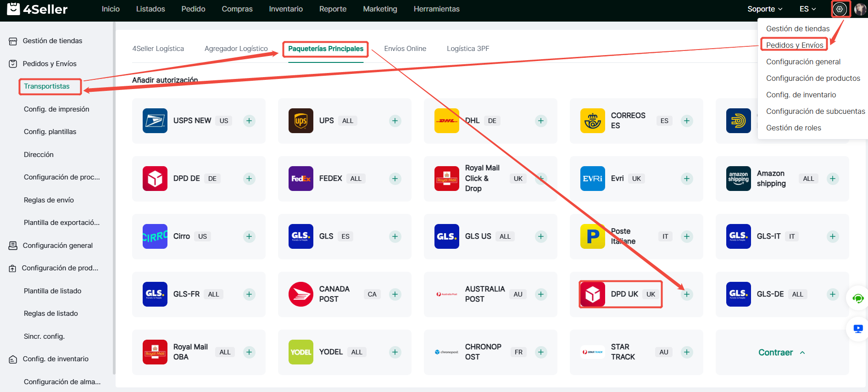868x392 pixels.
Task: Open Marketing in top navigation
Action: pyautogui.click(x=380, y=9)
